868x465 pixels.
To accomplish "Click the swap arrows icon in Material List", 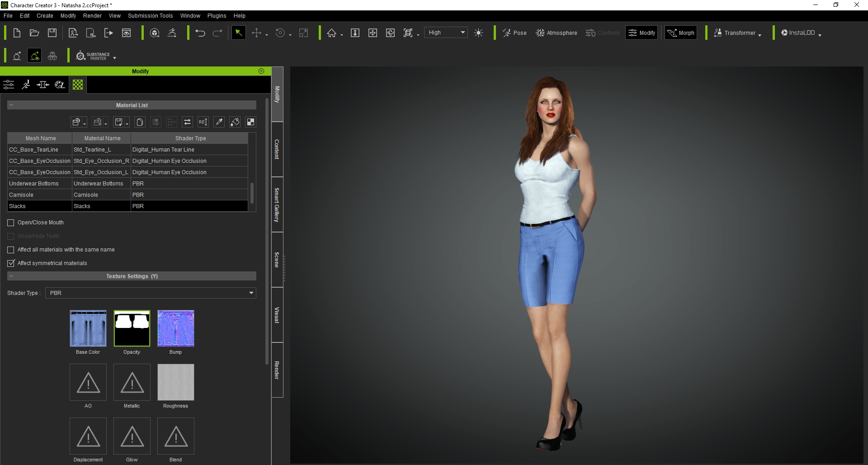I will coord(187,122).
